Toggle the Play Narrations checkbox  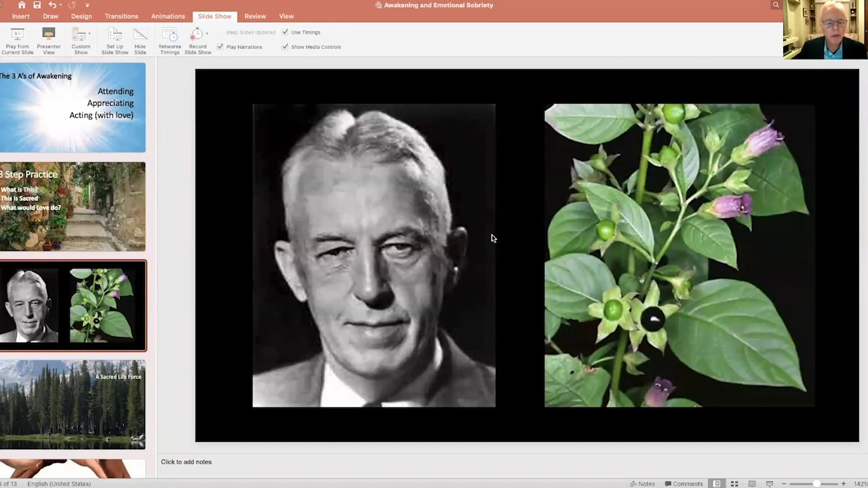click(x=220, y=47)
